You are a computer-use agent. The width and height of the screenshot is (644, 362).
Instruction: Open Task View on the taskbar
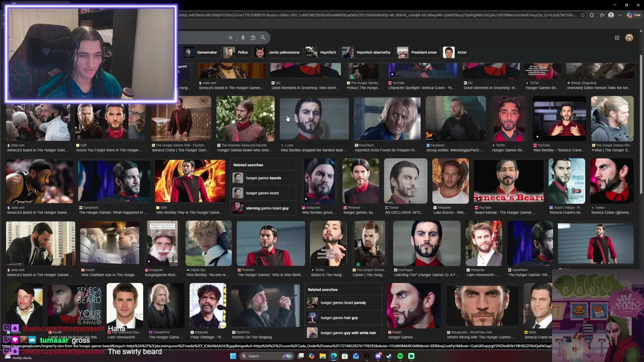(x=301, y=356)
